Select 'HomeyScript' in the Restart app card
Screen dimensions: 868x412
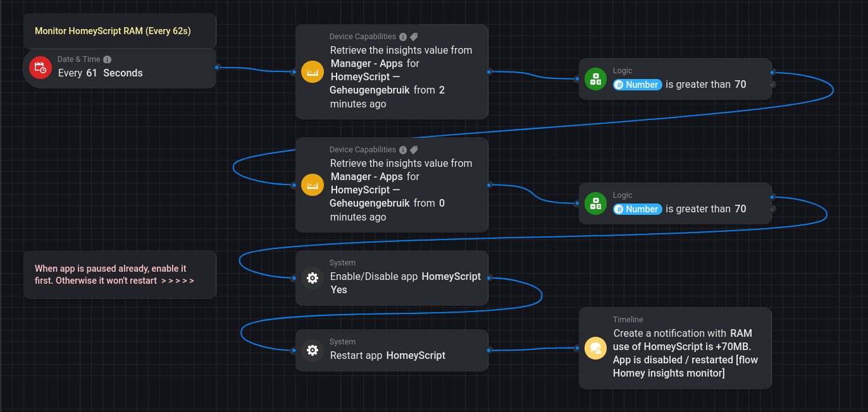coord(416,355)
